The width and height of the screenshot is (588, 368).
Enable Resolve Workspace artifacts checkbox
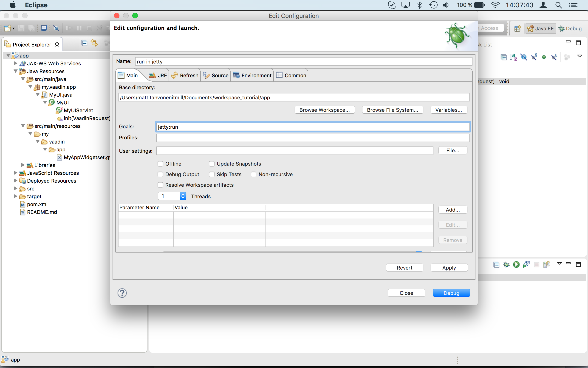point(160,185)
